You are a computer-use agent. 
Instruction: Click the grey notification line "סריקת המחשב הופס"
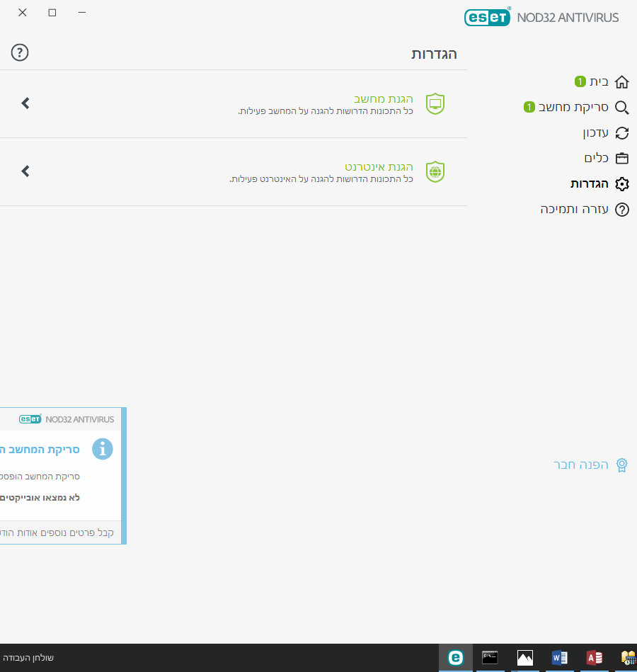(40, 477)
